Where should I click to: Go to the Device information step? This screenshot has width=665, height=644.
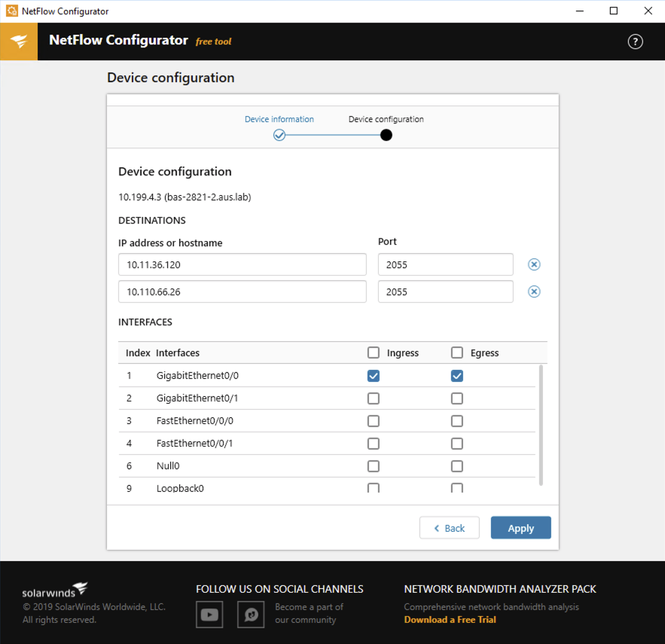coord(279,119)
